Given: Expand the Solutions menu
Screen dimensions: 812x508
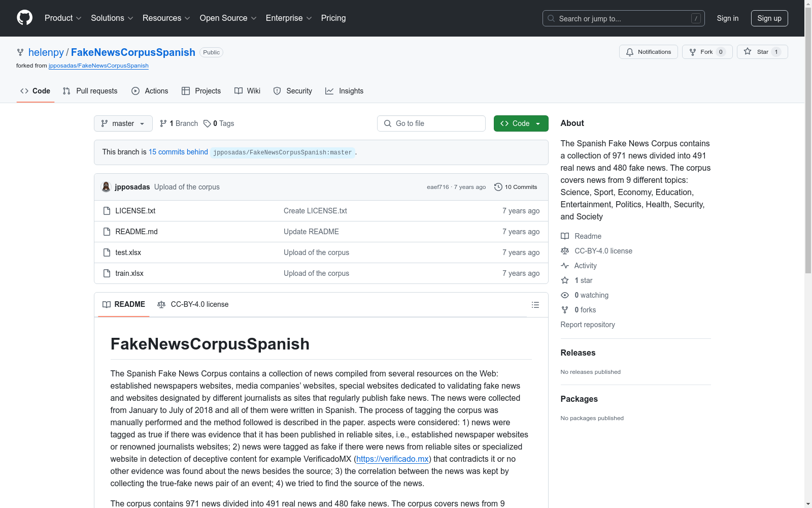Looking at the screenshot, I should tap(112, 18).
